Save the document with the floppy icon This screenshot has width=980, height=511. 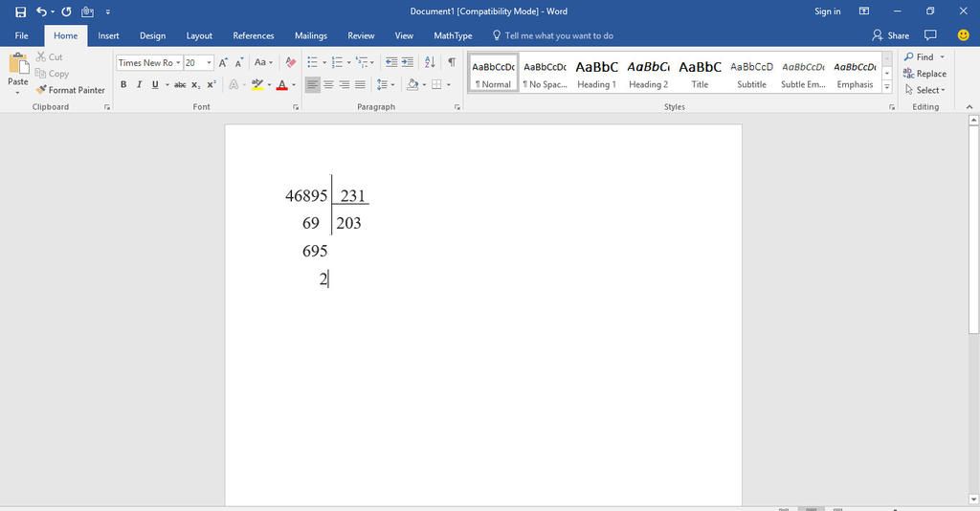21,11
